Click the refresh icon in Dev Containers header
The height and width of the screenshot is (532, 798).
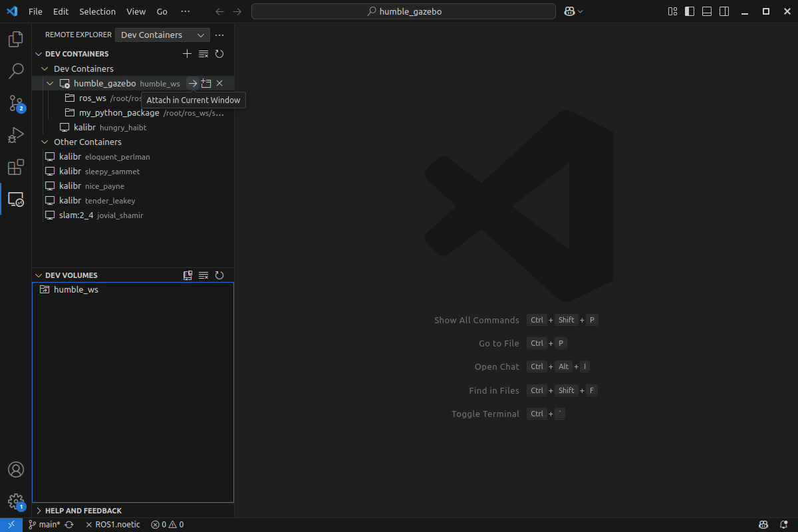(x=219, y=54)
